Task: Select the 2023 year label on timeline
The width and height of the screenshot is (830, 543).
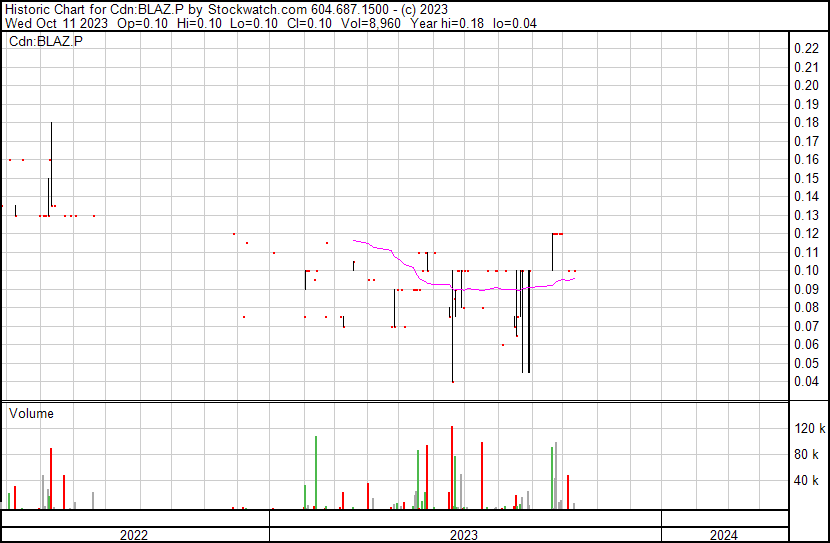Action: (464, 535)
